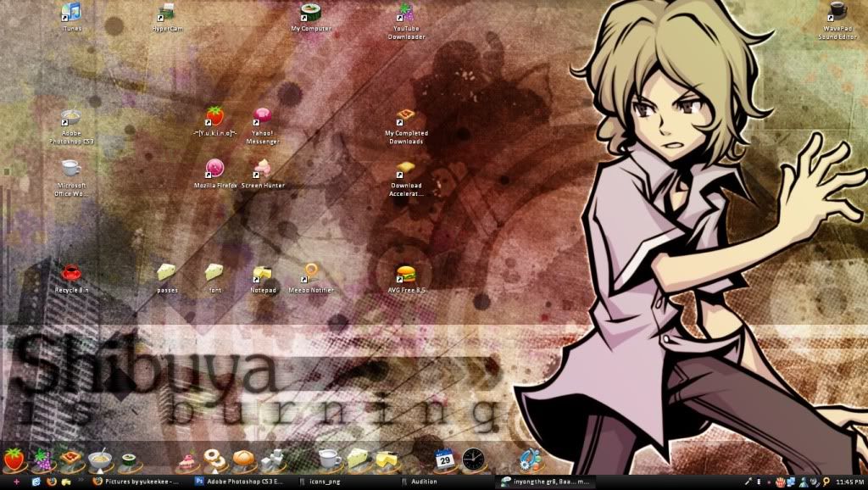Launch HyperCam from the desktop
The width and height of the screenshot is (868, 490).
[167, 17]
